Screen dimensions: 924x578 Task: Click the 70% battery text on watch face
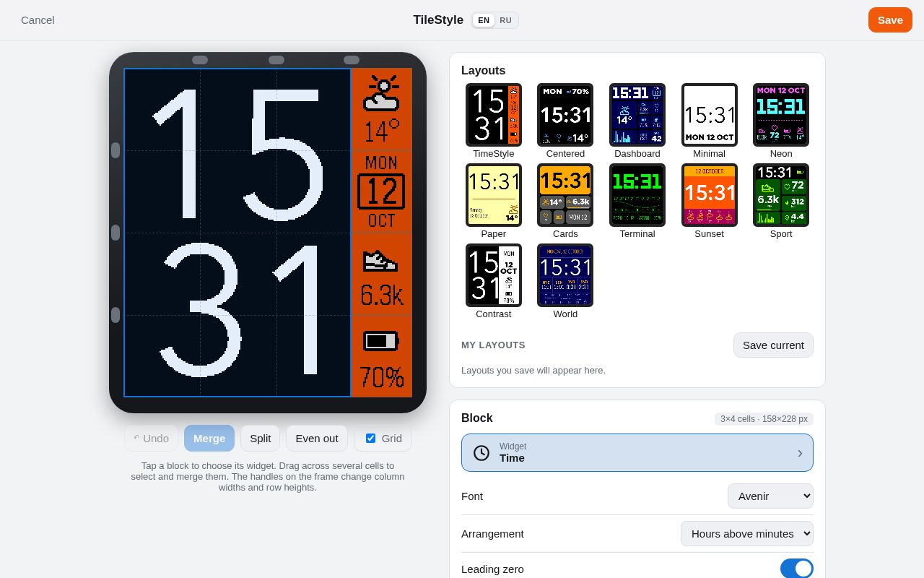click(x=381, y=377)
